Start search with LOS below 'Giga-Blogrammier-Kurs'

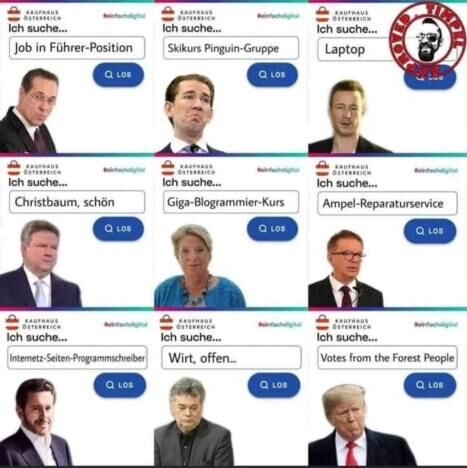(272, 229)
